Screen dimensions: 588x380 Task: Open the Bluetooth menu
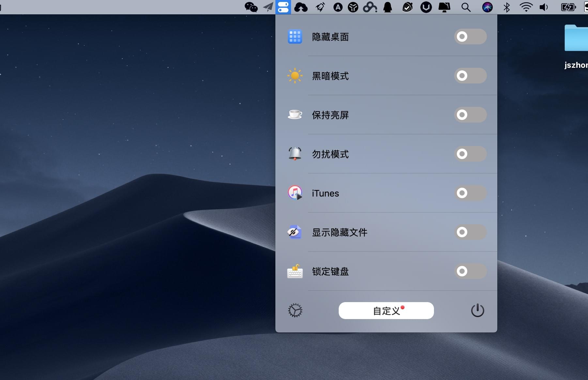tap(506, 7)
